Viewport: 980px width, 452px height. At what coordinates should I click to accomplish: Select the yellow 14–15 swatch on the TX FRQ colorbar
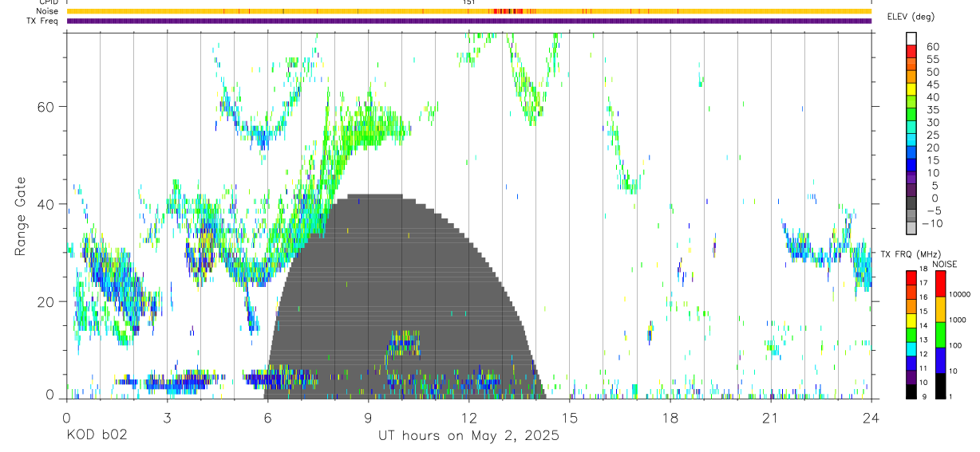tap(911, 320)
